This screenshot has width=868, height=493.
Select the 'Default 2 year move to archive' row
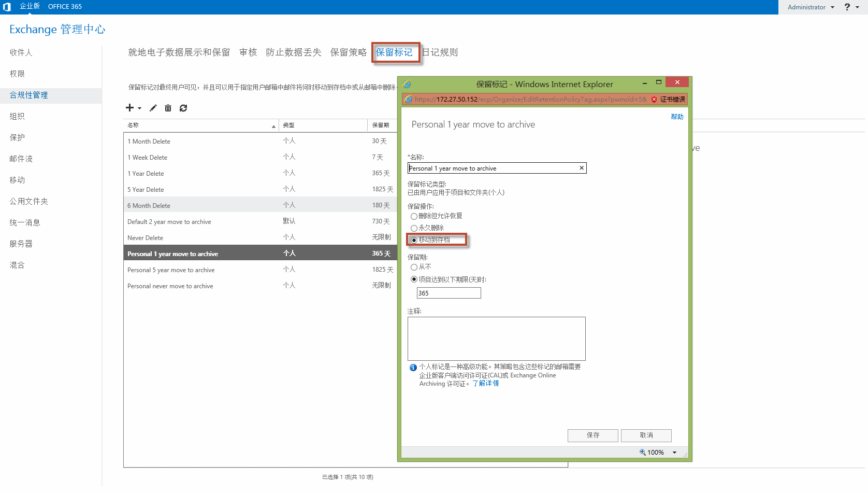pyautogui.click(x=261, y=221)
